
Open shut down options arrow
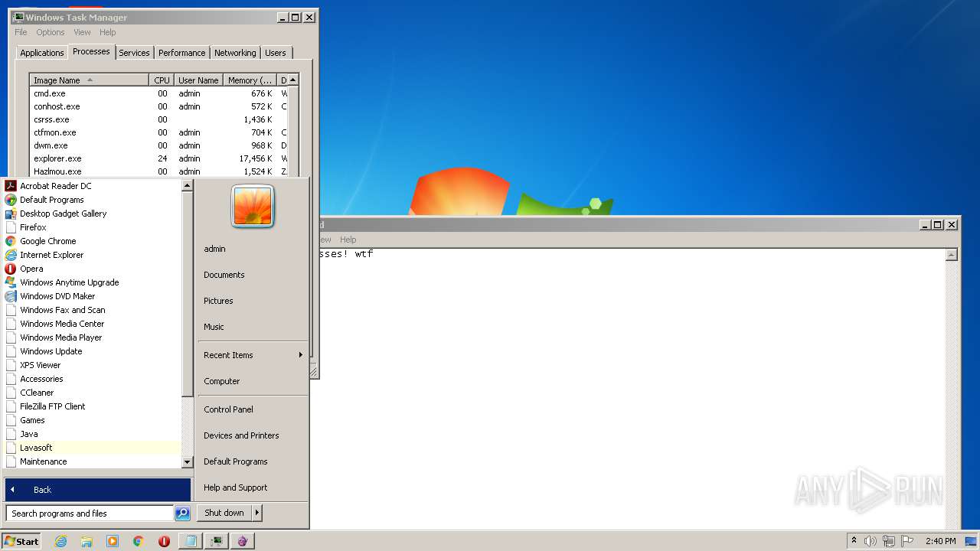tap(257, 513)
